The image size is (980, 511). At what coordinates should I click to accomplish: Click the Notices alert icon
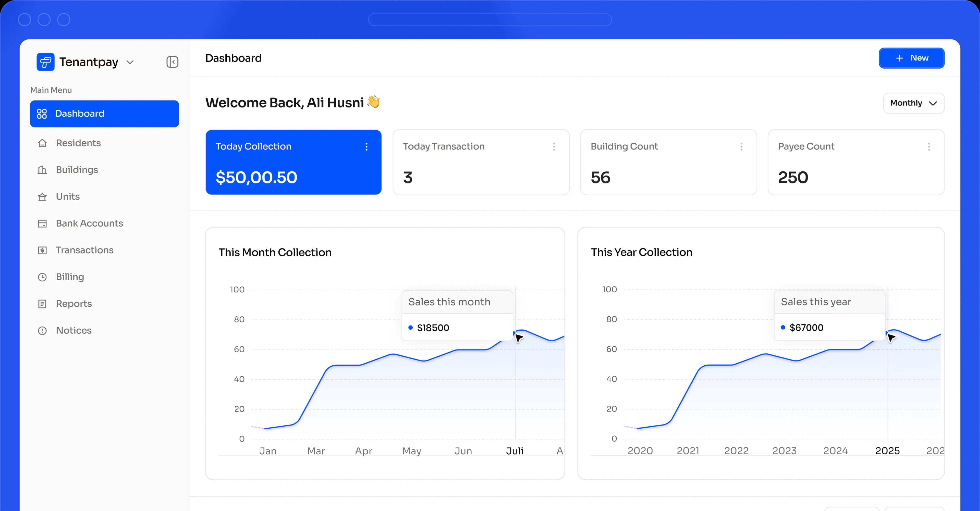tap(42, 330)
